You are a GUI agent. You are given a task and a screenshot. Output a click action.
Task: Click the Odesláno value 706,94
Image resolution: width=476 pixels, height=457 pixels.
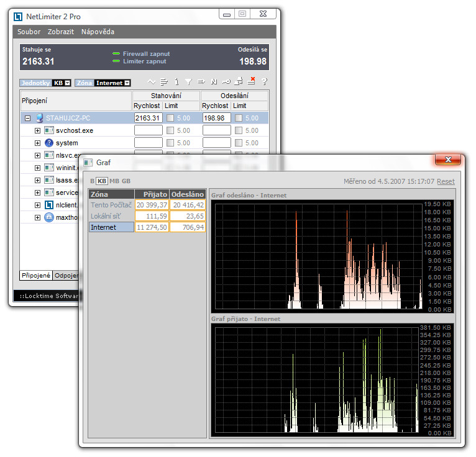click(188, 227)
